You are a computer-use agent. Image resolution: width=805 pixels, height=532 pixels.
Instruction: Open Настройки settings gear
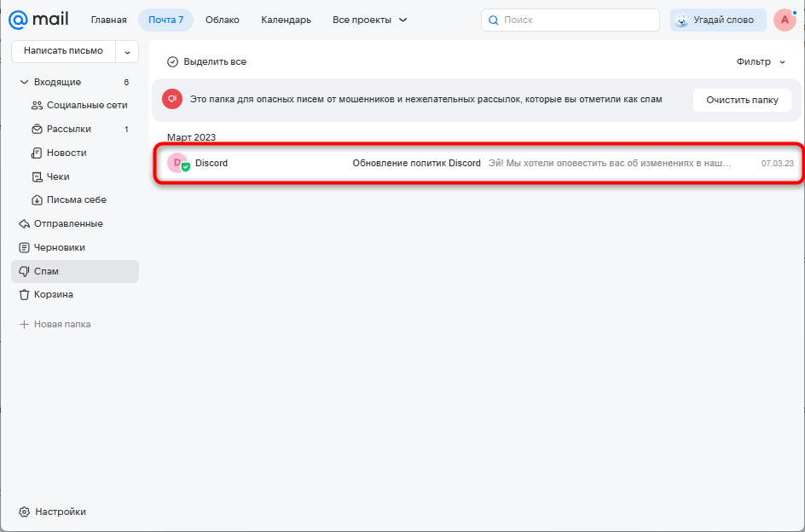[52, 512]
